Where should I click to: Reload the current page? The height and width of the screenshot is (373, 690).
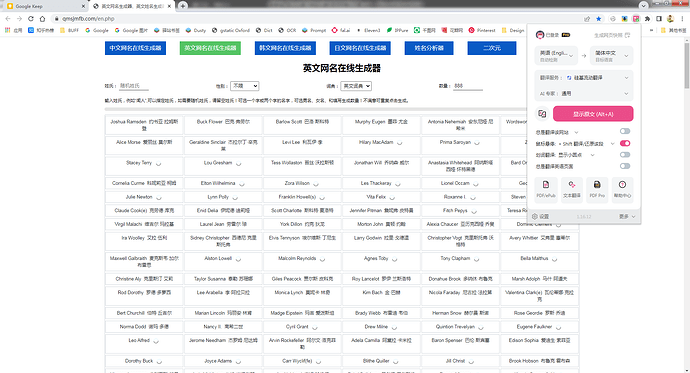click(30, 19)
